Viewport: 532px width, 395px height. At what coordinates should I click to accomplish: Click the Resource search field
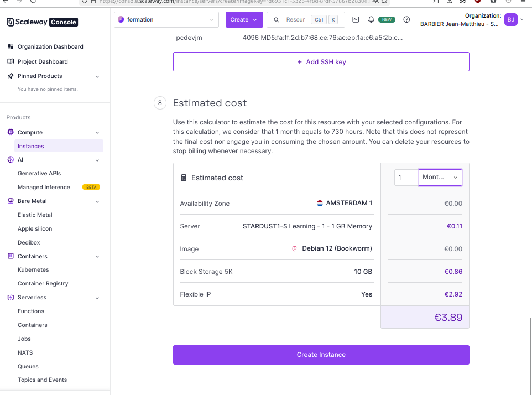click(x=306, y=20)
